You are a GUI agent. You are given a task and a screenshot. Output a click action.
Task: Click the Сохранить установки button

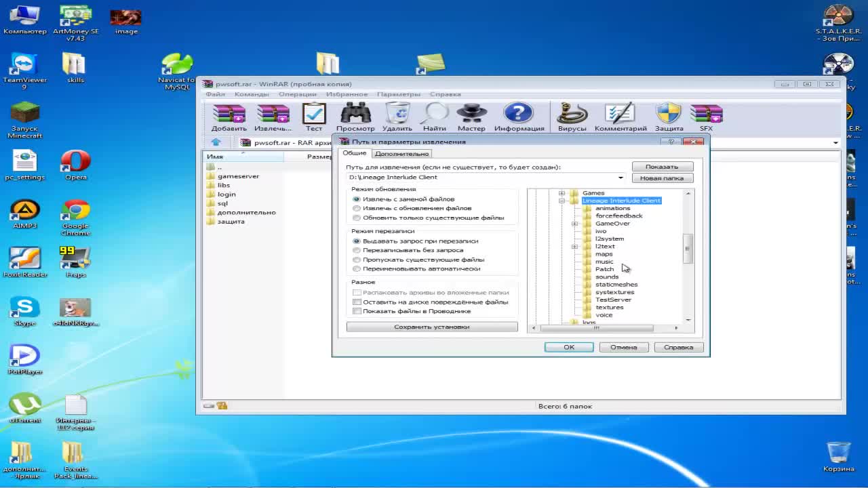[432, 327]
